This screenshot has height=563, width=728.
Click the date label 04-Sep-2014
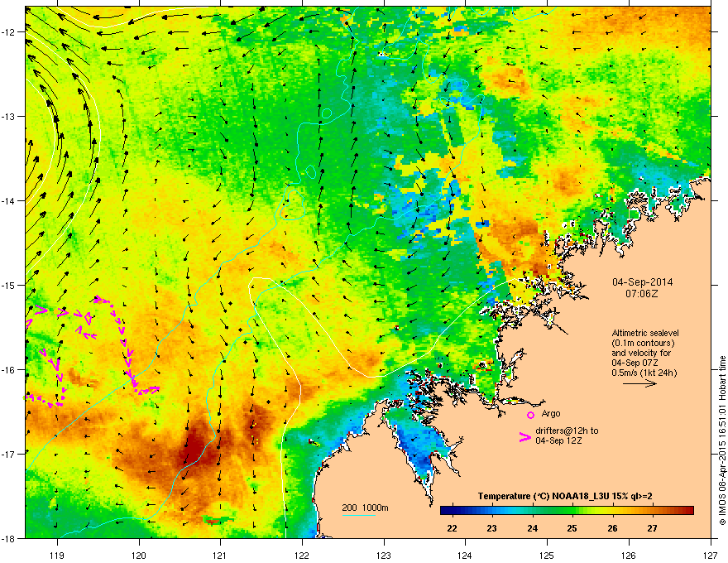click(x=642, y=282)
